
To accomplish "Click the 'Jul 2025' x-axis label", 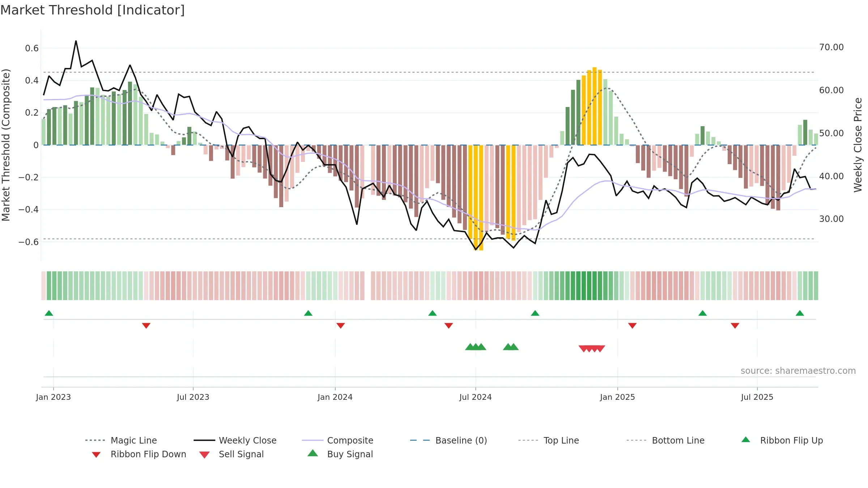I will click(757, 397).
